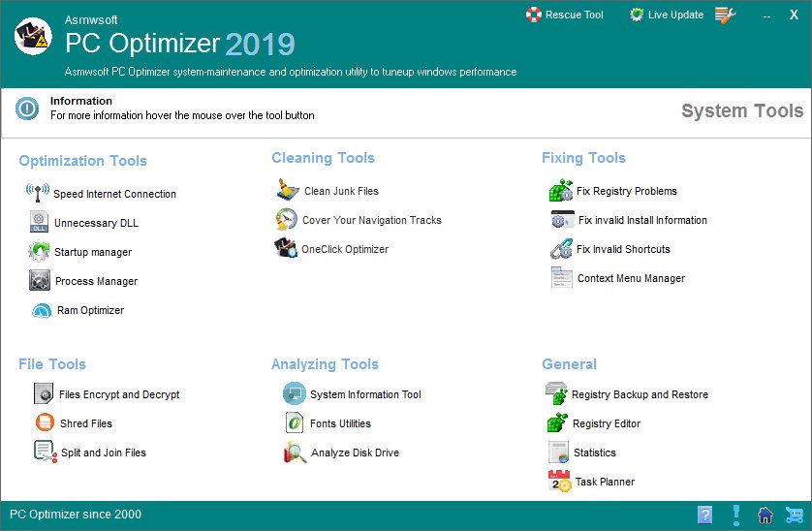
Task: Open Split and Join Files
Action: click(104, 453)
